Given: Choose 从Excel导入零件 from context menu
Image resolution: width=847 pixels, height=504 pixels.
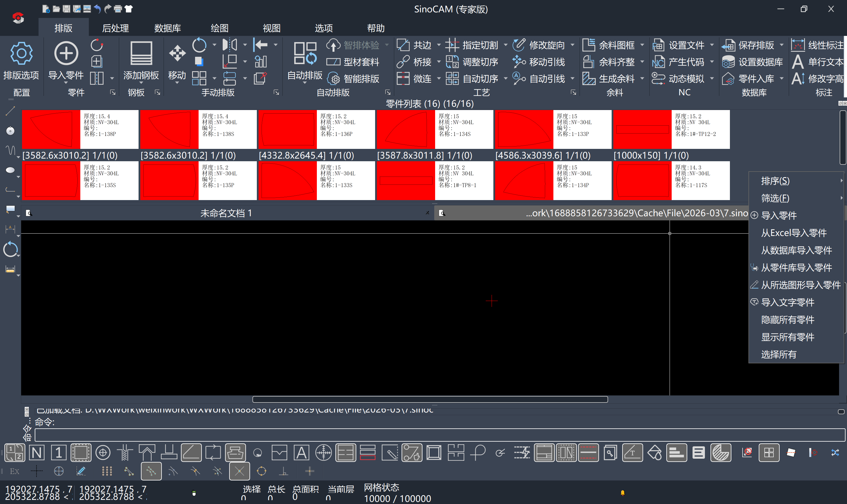Looking at the screenshot, I should tap(793, 233).
